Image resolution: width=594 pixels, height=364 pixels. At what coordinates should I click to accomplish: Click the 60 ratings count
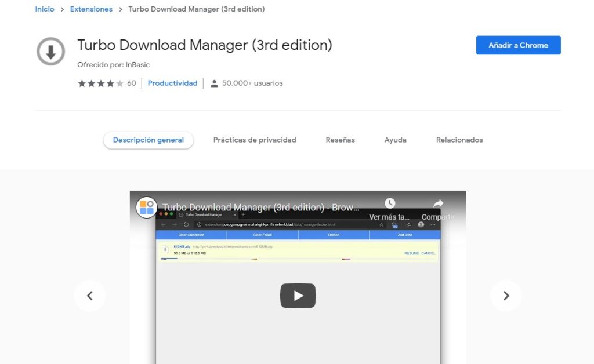(x=132, y=83)
